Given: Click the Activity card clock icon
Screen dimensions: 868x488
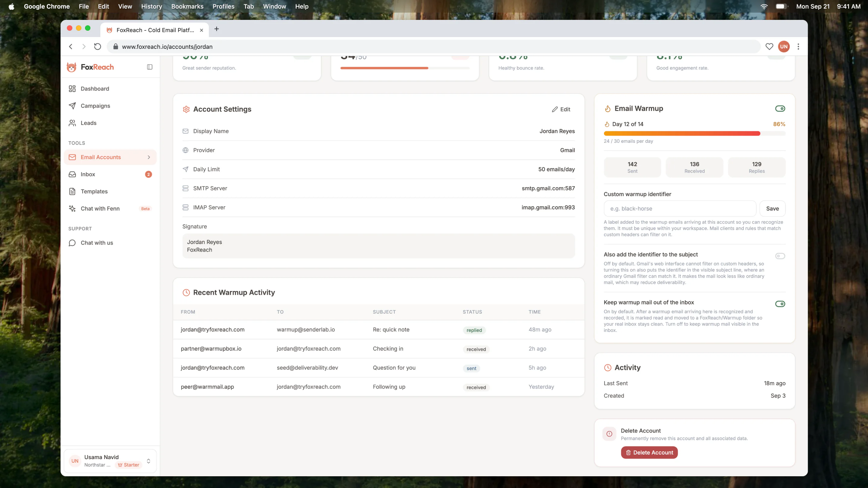Looking at the screenshot, I should pos(608,368).
